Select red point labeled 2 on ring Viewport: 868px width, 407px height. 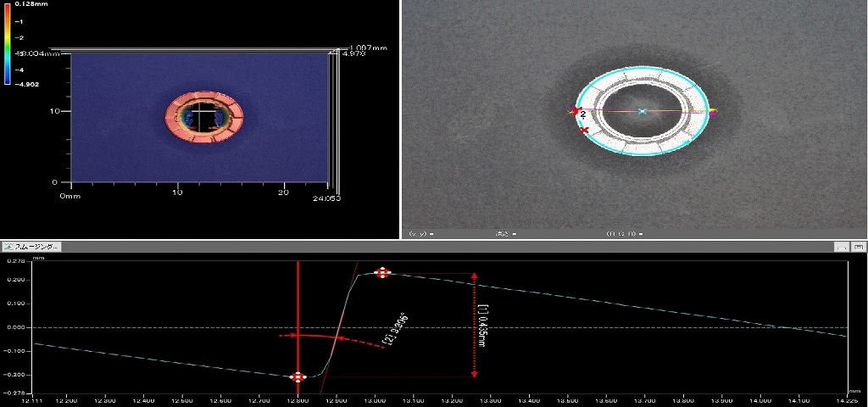576,112
